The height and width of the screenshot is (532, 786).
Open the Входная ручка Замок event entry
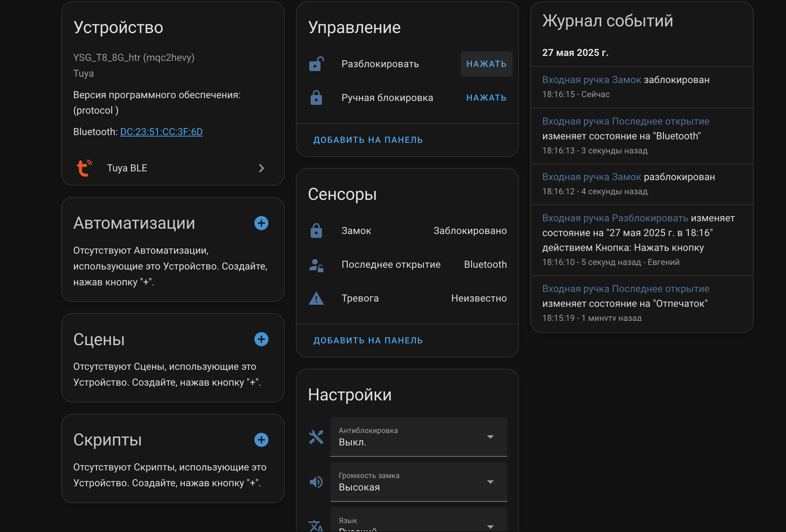[591, 80]
